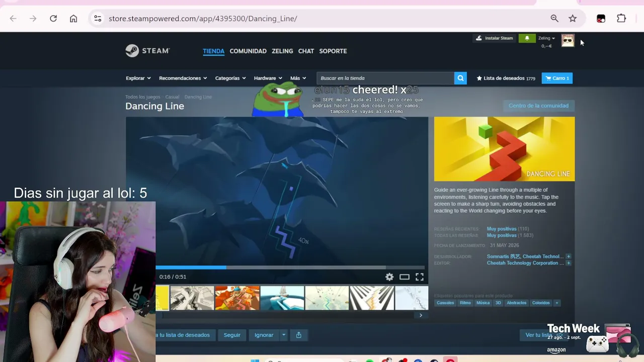Select the orange isometric screenshot thumbnail
Image resolution: width=644 pixels, height=362 pixels.
click(x=237, y=298)
